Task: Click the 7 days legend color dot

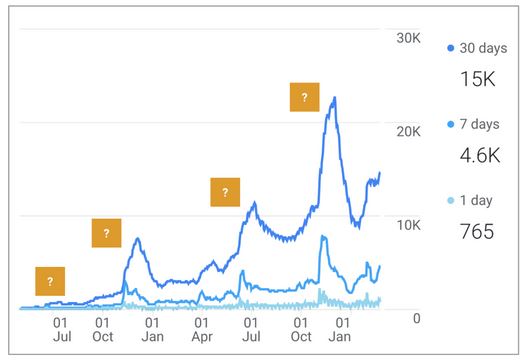Action: coord(451,124)
